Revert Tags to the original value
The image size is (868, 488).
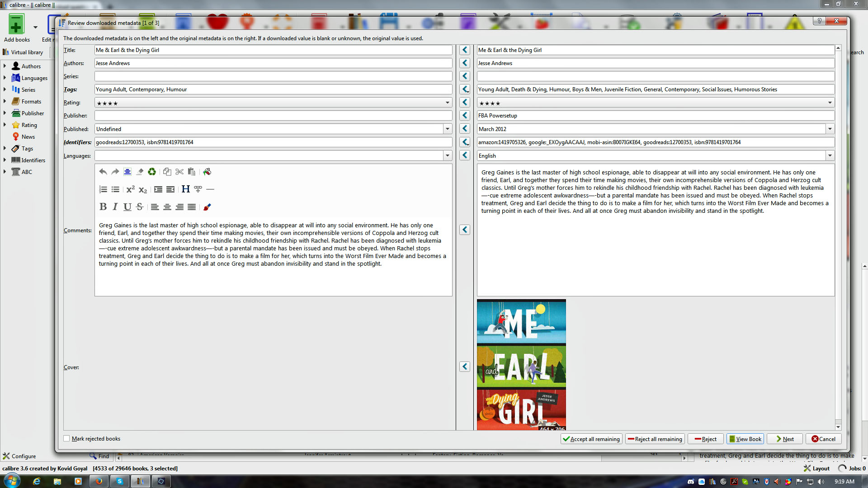coord(465,89)
